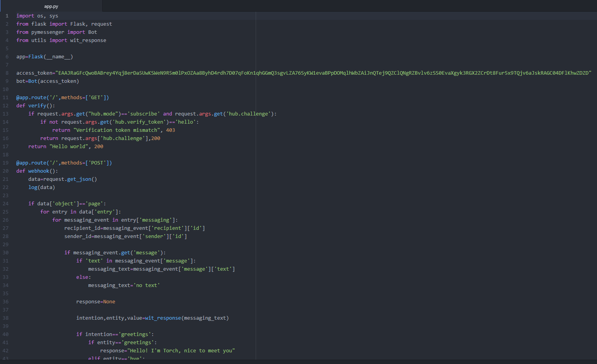Click "if entity=='greetings':" on line 41
The height and width of the screenshot is (364, 597).
coord(123,343)
